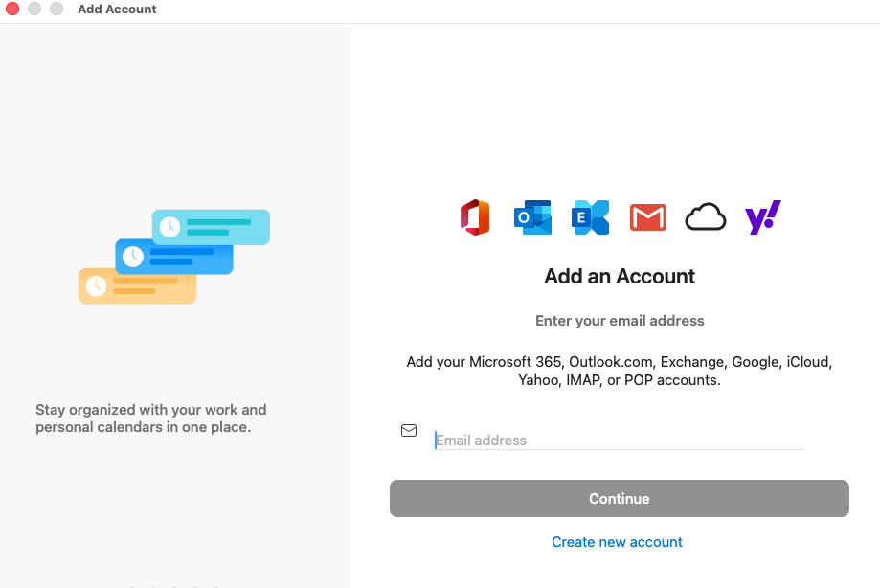Select a pagination dot below the illustration
Viewport: 880px width, 588px height.
tap(175, 585)
